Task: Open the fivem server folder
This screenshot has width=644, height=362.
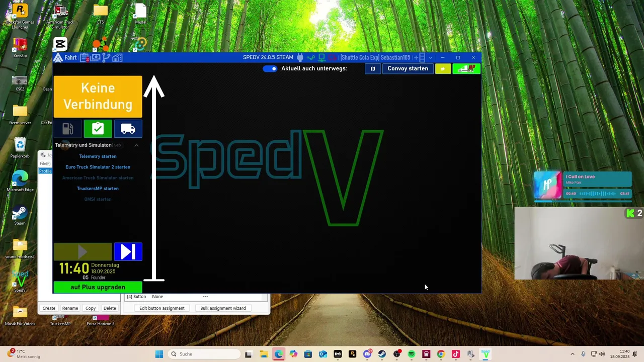Action: pyautogui.click(x=20, y=115)
